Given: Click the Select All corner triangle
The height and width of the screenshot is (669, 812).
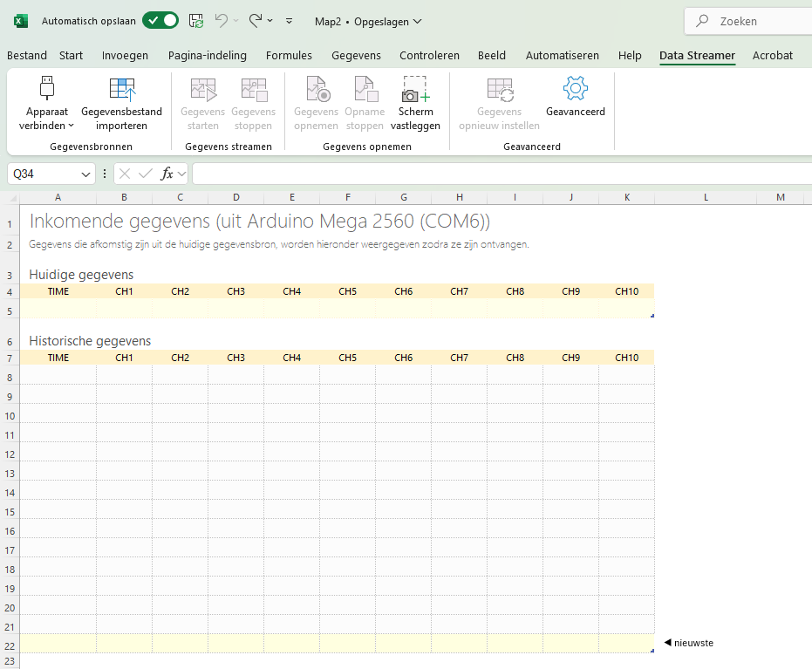Looking at the screenshot, I should pos(13,198).
